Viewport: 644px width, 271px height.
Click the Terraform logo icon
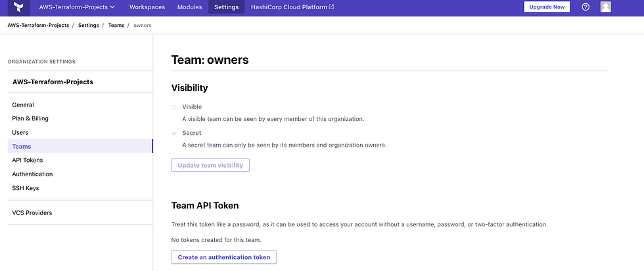coord(19,7)
